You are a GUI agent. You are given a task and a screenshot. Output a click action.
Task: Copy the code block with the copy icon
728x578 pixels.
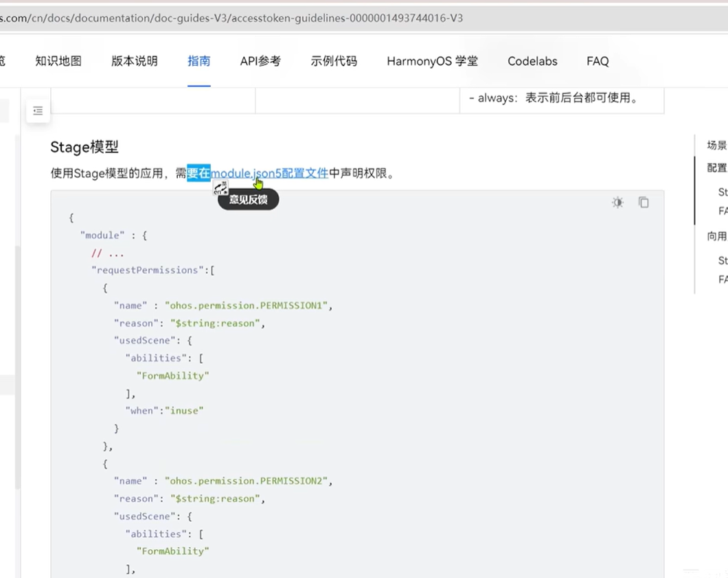644,203
